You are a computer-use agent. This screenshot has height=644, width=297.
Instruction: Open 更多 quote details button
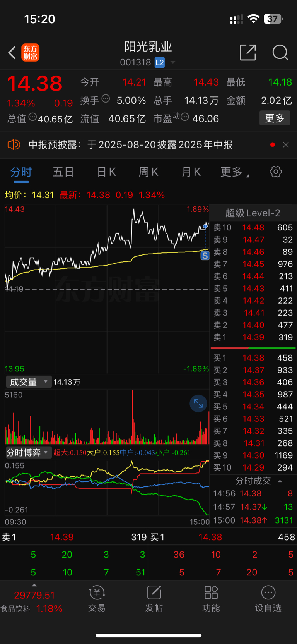[x=275, y=118]
